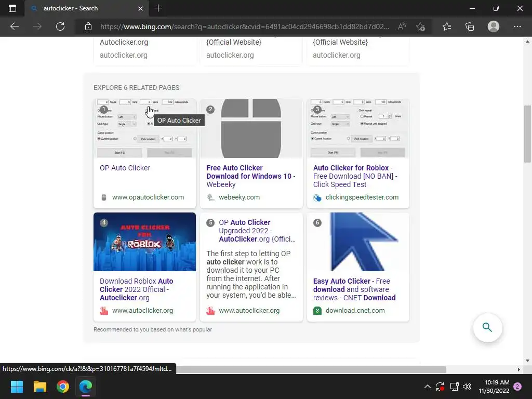532x399 pixels.
Task: Click the gray mouse image thumbnail
Action: tap(251, 128)
